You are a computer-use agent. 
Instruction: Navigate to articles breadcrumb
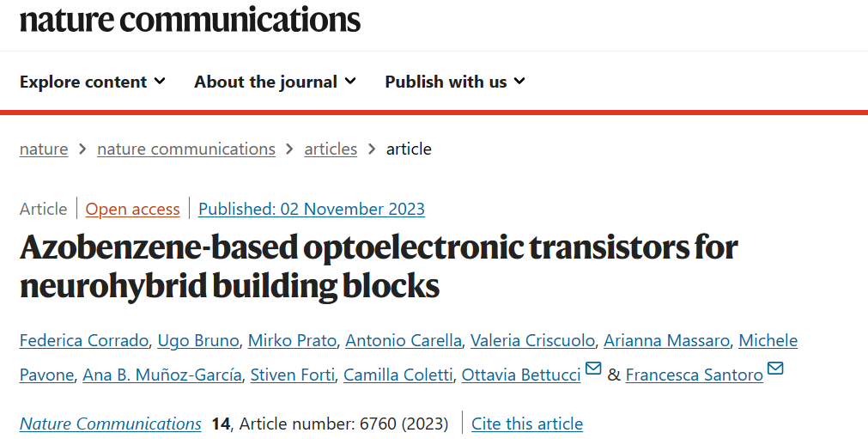[x=331, y=149]
